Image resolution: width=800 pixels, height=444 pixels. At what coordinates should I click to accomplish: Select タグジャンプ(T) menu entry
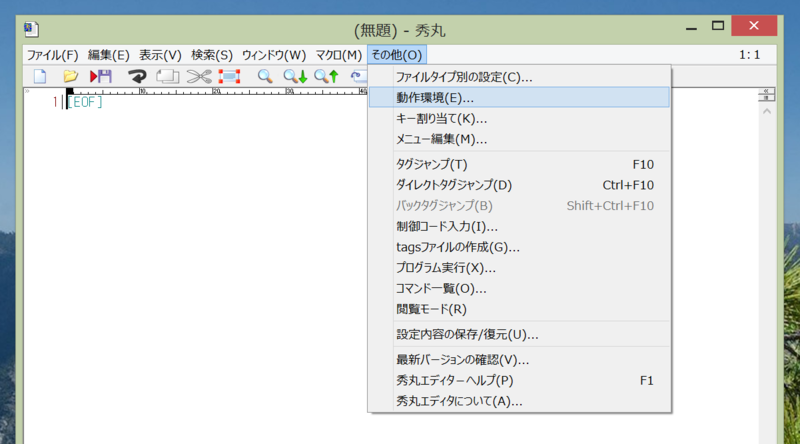coord(519,164)
